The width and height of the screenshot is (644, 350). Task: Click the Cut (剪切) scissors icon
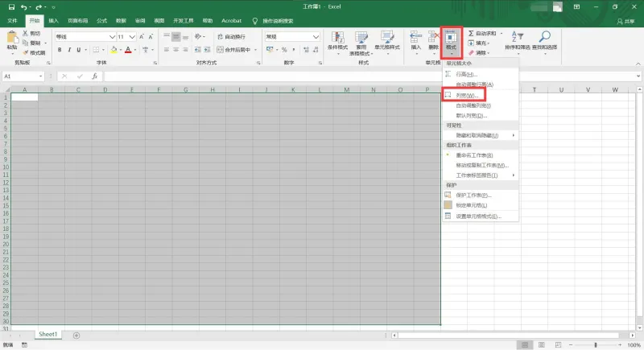(x=26, y=33)
